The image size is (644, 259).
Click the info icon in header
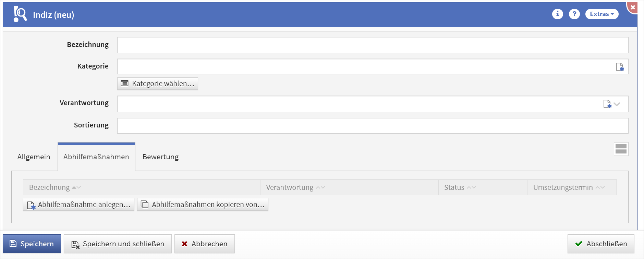[x=557, y=14]
